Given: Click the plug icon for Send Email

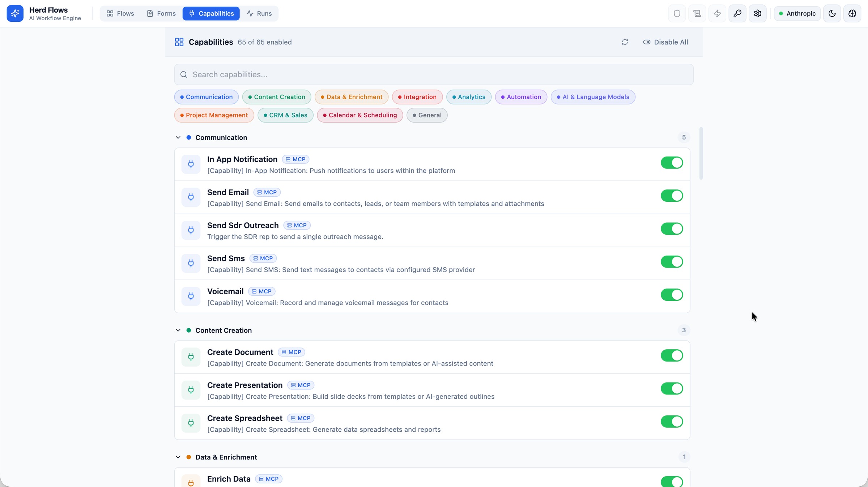Looking at the screenshot, I should click(191, 197).
